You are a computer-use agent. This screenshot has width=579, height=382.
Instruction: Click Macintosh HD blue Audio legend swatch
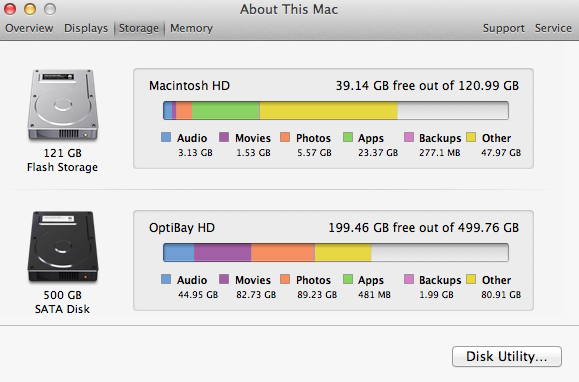pyautogui.click(x=166, y=137)
